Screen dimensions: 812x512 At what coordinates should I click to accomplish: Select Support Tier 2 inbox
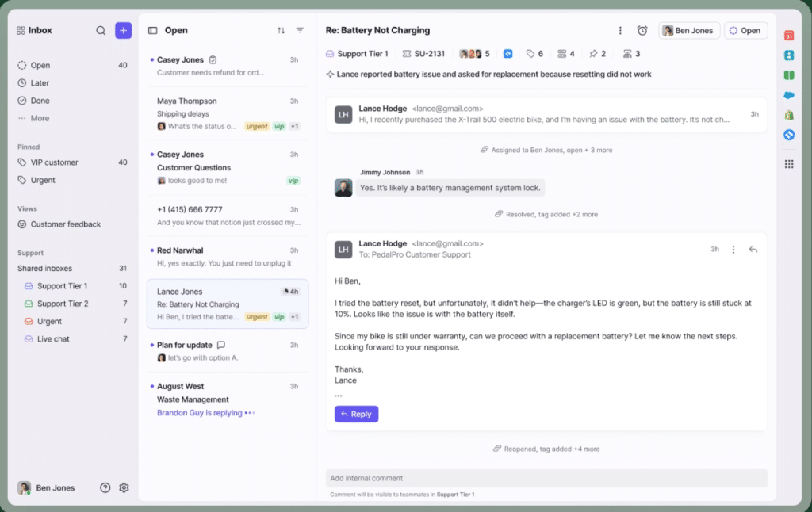pos(75,304)
